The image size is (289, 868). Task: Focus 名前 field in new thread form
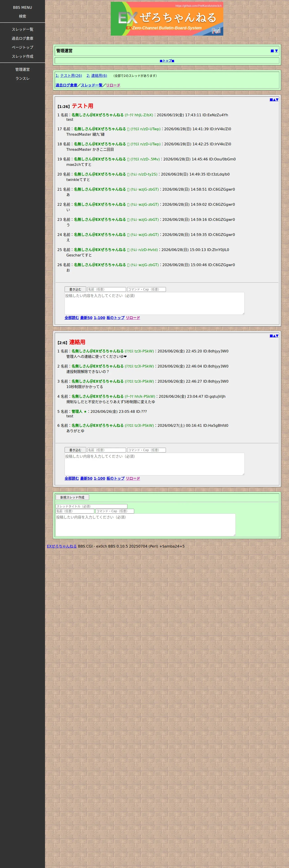tap(75, 511)
